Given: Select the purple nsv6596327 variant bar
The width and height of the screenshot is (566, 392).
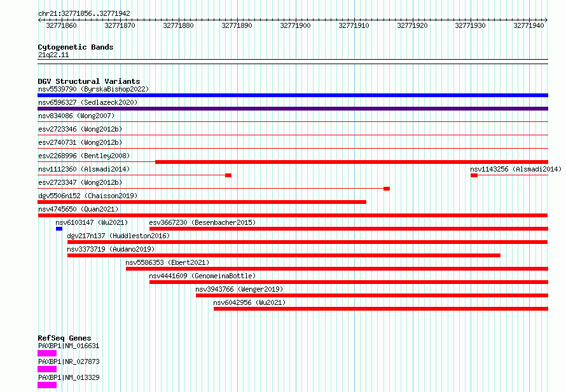Looking at the screenshot, I should [x=293, y=109].
